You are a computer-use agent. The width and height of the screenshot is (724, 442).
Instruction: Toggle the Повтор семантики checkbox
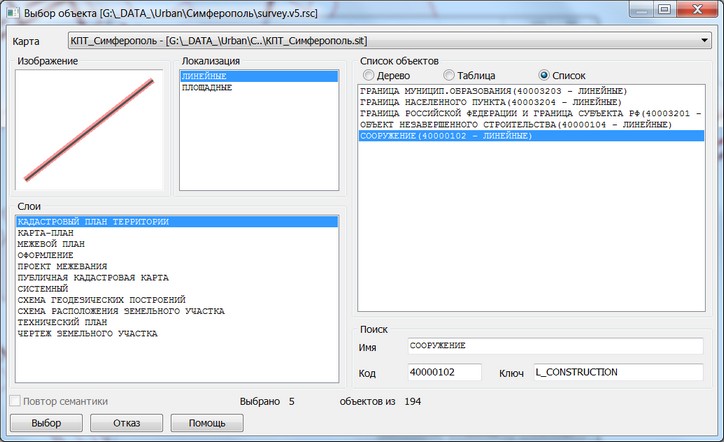(x=15, y=401)
